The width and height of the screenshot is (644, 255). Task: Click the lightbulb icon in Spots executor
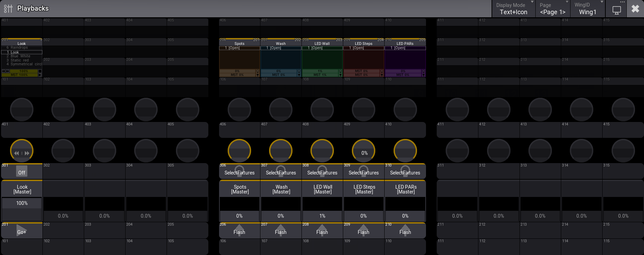pos(257,71)
